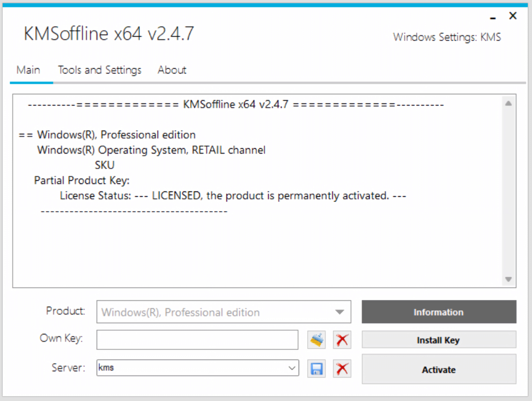Click the paste key brush icon

click(x=316, y=339)
